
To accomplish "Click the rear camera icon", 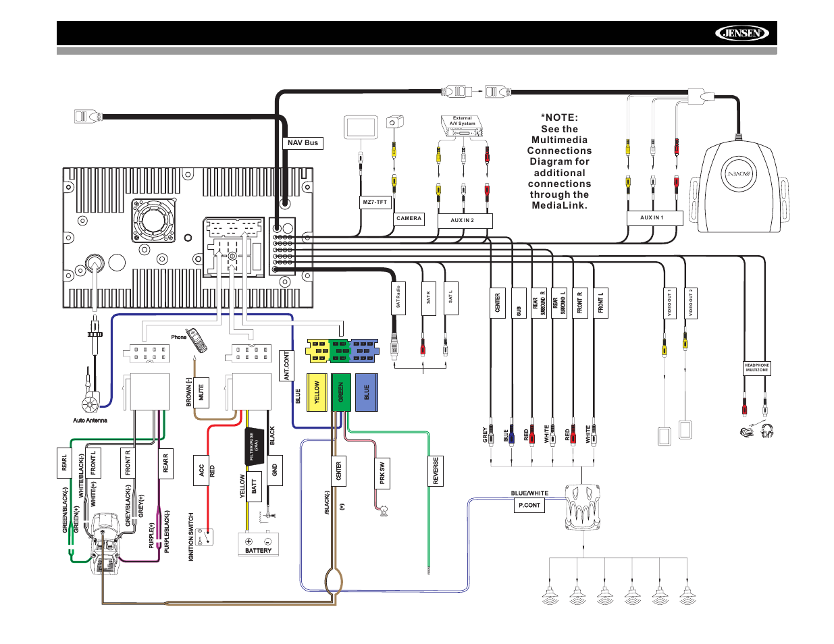I will [x=394, y=122].
